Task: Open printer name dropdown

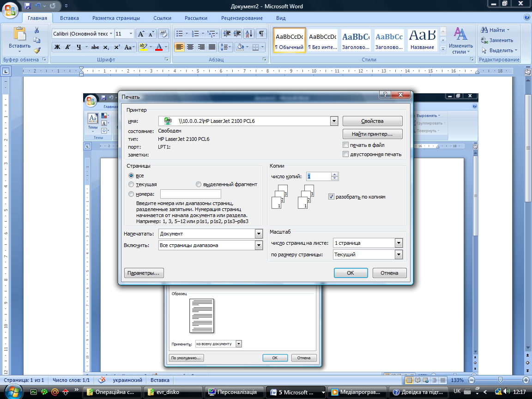Action: 334,121
